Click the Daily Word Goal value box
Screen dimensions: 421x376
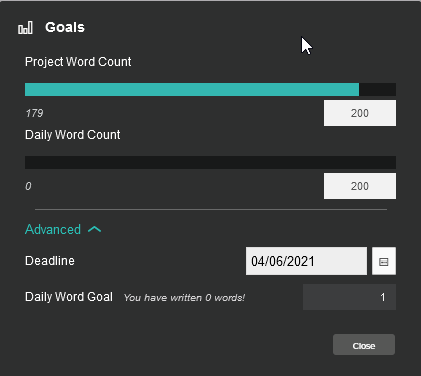349,297
